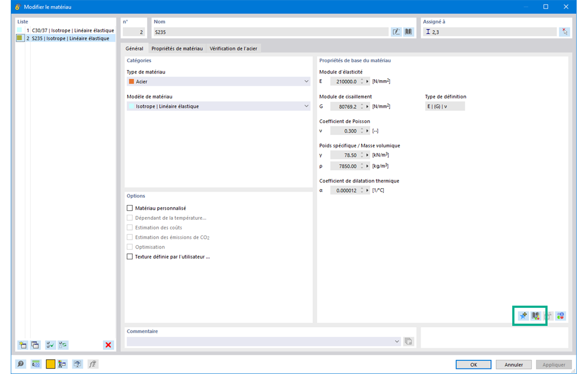This screenshot has height=374, width=588.
Task: Click the Annuler button
Action: point(513,364)
